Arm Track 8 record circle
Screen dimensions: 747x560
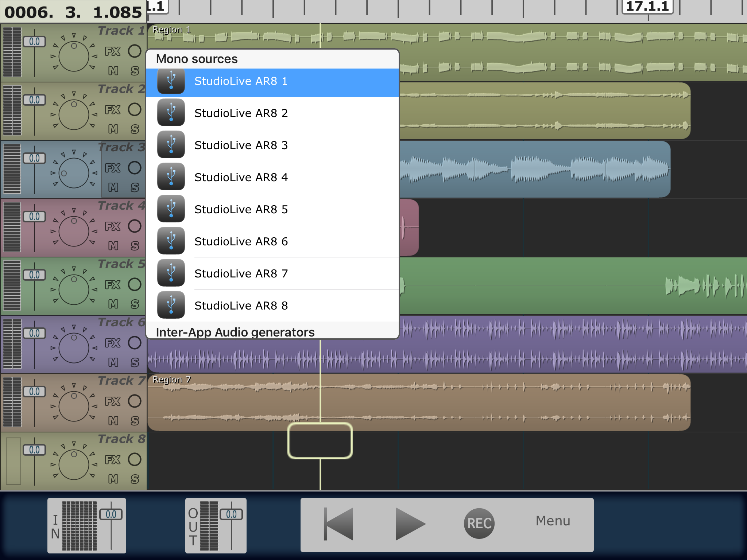[x=135, y=459]
